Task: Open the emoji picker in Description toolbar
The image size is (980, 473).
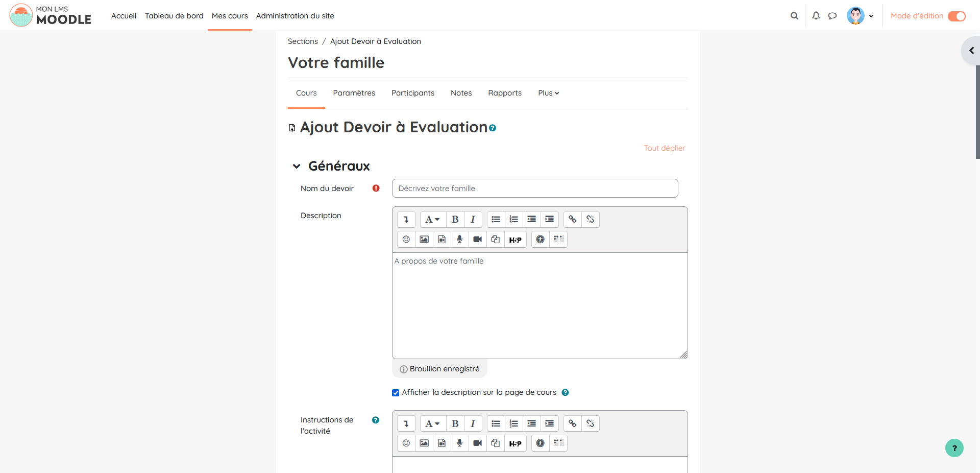Action: 406,240
